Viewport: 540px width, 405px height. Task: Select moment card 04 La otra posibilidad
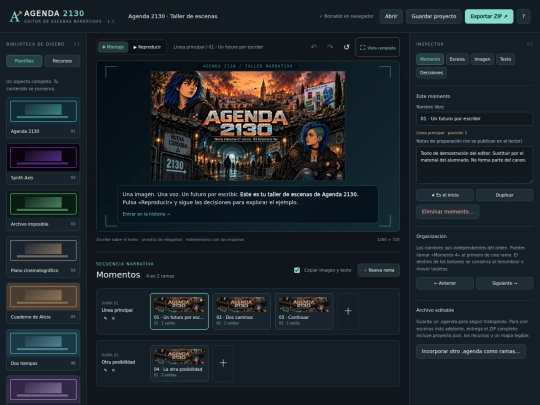pos(179,363)
